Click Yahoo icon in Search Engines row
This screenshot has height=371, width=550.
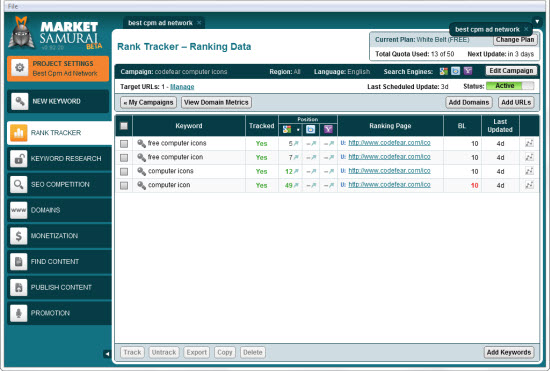click(x=468, y=71)
